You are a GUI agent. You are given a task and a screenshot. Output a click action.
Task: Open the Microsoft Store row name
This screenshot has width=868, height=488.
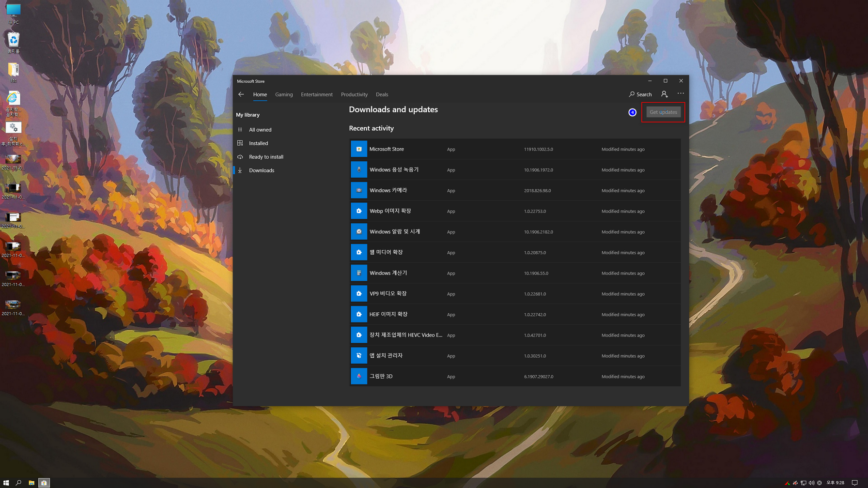point(387,149)
